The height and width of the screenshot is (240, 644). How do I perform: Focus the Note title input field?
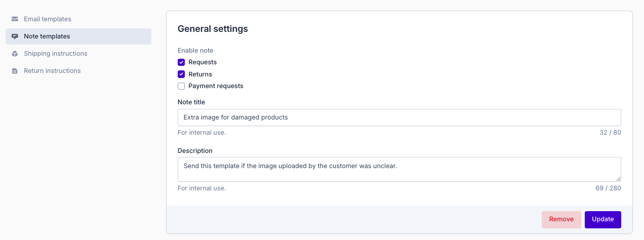[x=399, y=117]
